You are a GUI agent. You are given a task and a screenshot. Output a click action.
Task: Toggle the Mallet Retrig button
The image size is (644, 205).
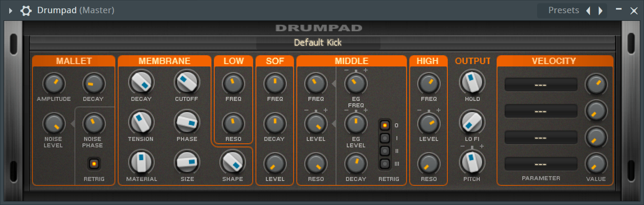(x=94, y=164)
